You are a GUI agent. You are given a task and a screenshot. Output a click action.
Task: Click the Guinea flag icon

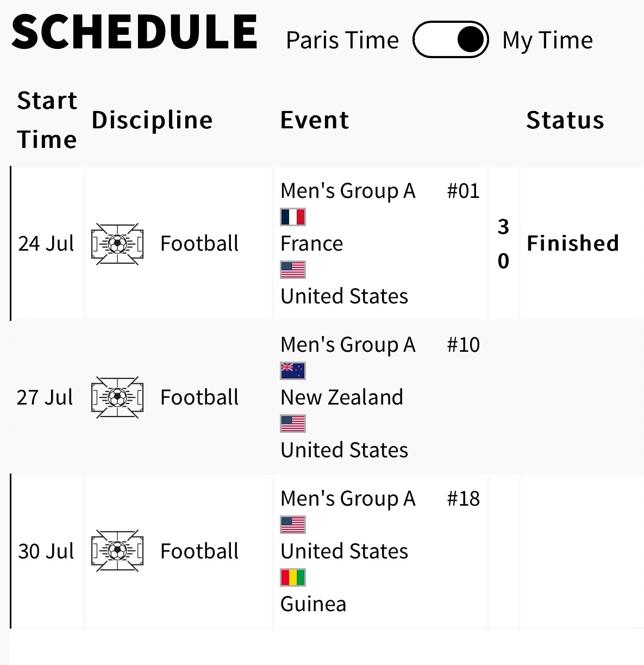[x=293, y=577]
